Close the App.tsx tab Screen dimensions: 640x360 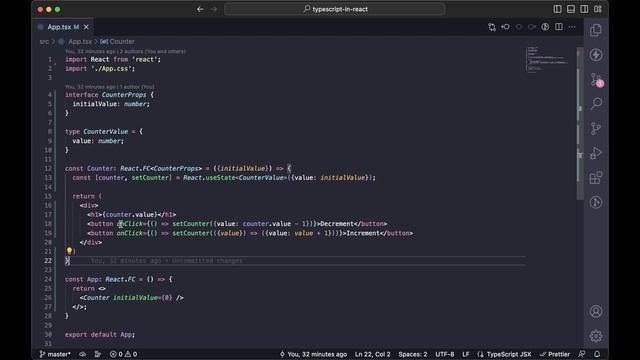[86, 27]
